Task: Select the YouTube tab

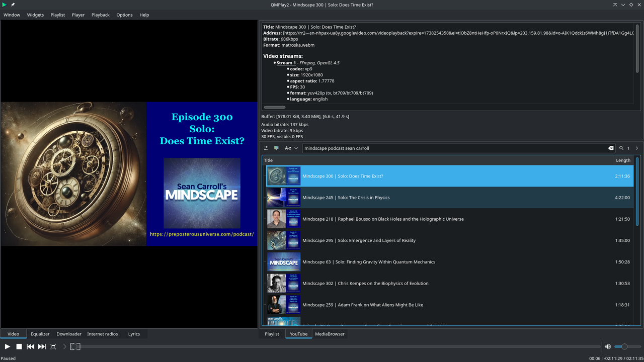Action: coord(299,334)
